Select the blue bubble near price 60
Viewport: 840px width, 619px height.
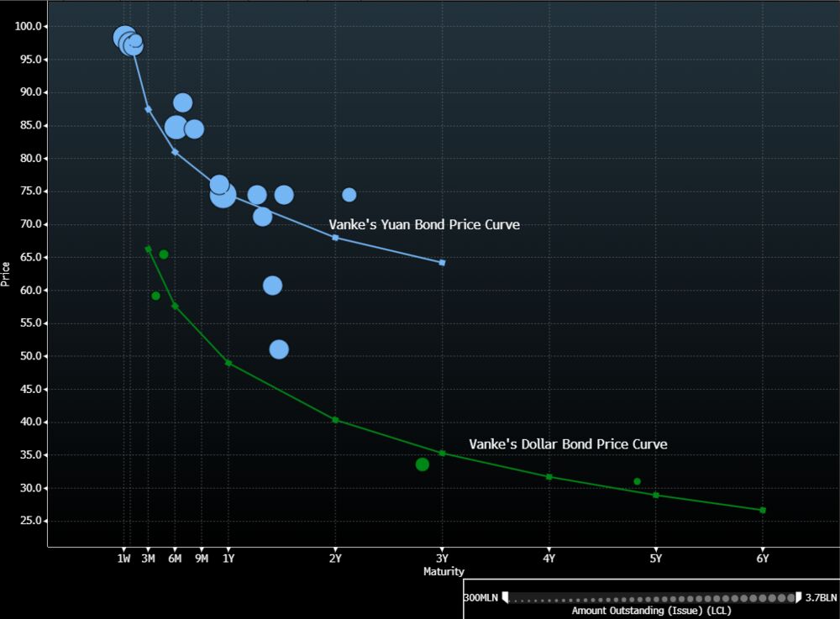pos(273,286)
